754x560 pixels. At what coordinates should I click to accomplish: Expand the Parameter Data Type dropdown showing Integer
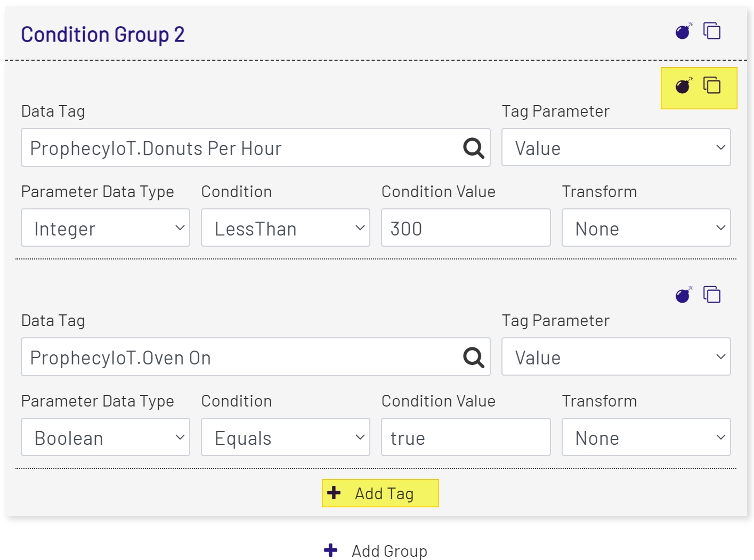105,228
